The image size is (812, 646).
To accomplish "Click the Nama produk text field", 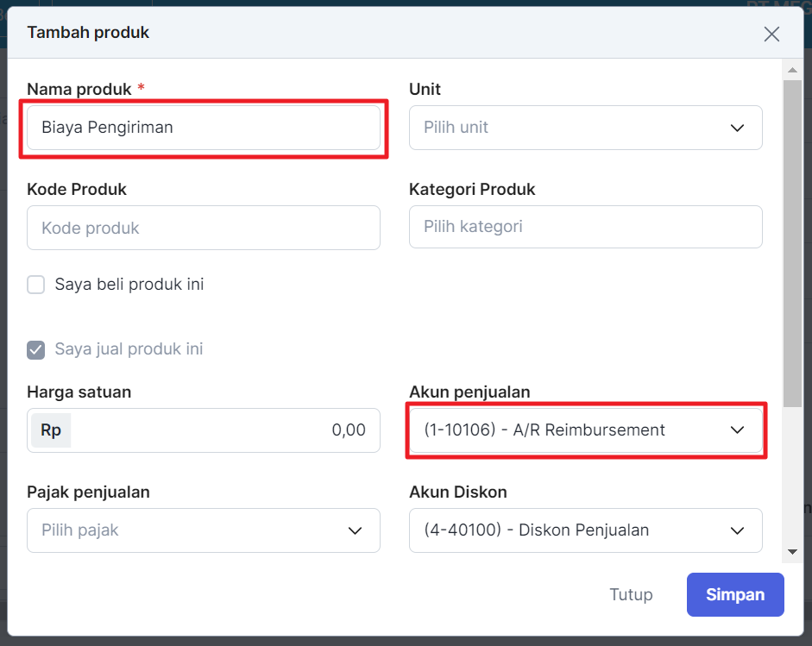I will (x=204, y=128).
